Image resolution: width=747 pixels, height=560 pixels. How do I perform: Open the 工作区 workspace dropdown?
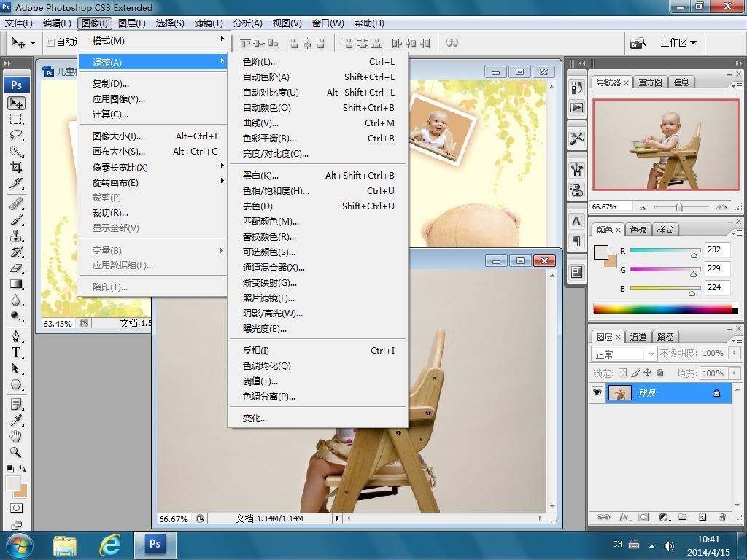point(678,43)
